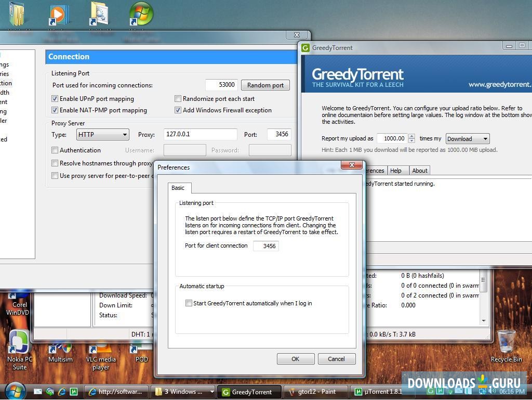Increase upload ratio with spinner up arrow
Image resolution: width=532 pixels, height=400 pixels.
(412, 136)
